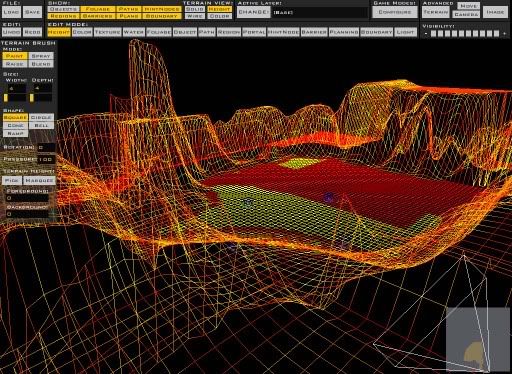
Task: Toggle HintNodes visibility in Show group
Action: [162, 9]
